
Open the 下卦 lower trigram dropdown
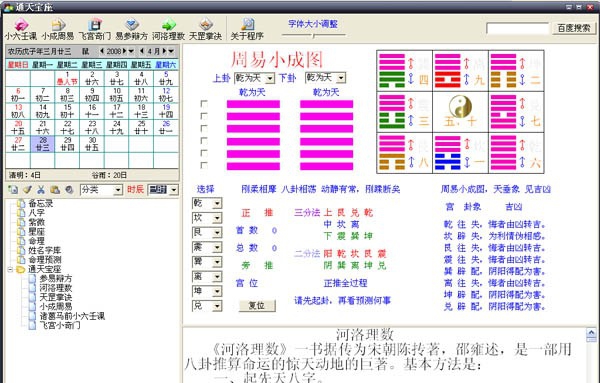pos(341,78)
